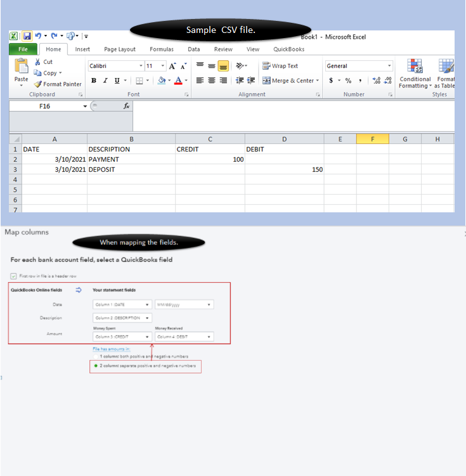The image size is (466, 476).
Task: Toggle 'First row in file is a header row' checkbox
Action: tap(13, 276)
